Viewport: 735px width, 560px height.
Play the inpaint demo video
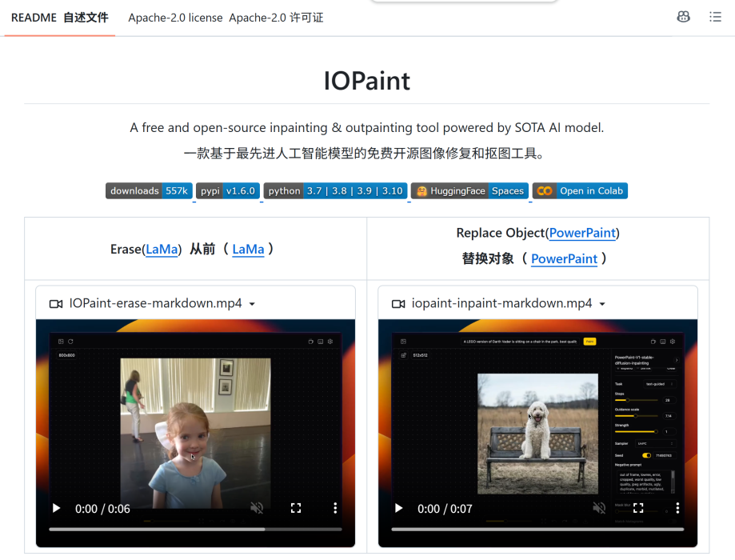pyautogui.click(x=399, y=508)
